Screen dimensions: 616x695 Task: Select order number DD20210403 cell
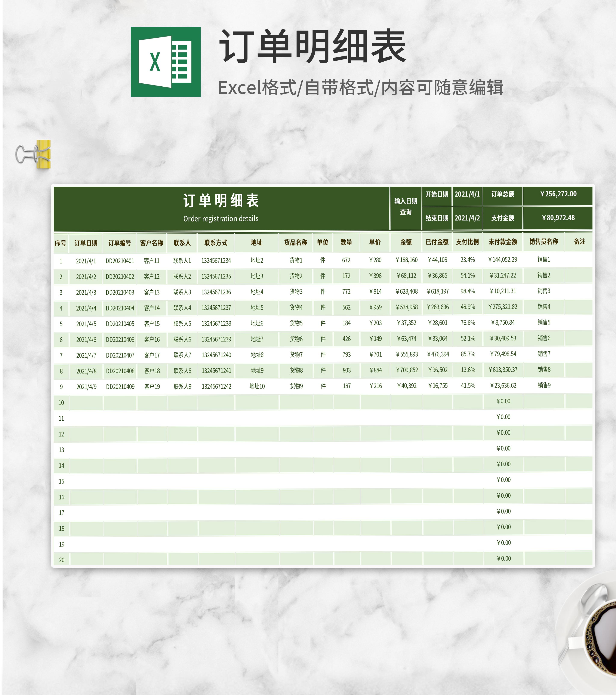pyautogui.click(x=120, y=292)
